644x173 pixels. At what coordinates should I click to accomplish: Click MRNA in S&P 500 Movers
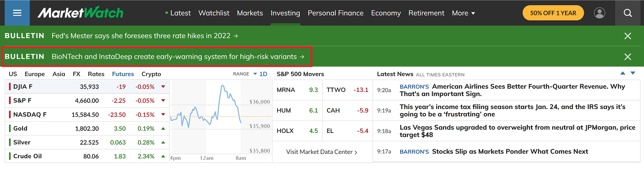286,90
